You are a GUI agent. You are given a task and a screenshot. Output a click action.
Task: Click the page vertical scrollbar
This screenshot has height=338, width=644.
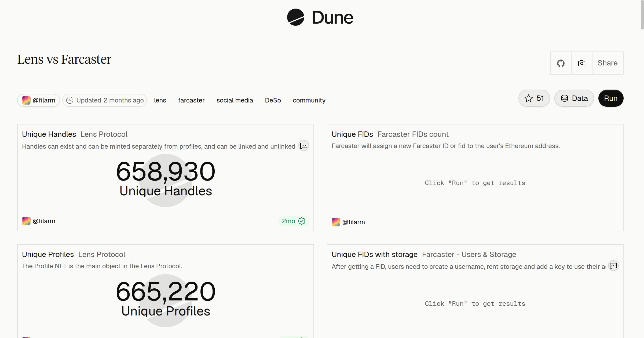[x=642, y=15]
